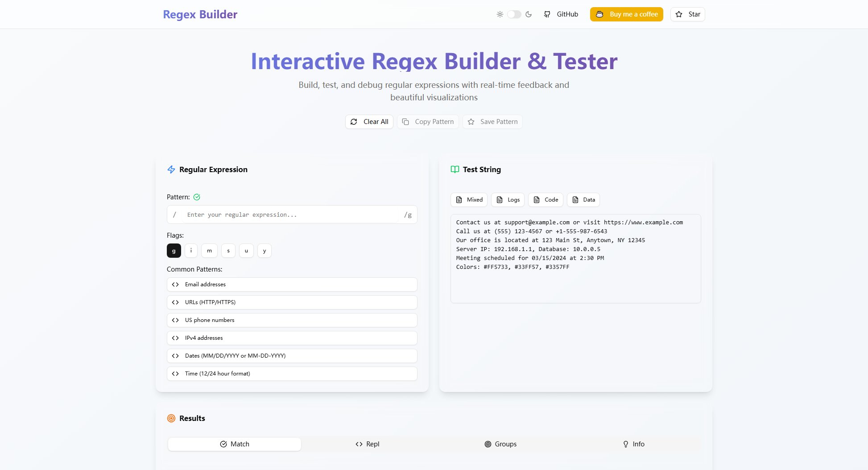Load the Logs sample test string
868x470 pixels.
point(508,200)
